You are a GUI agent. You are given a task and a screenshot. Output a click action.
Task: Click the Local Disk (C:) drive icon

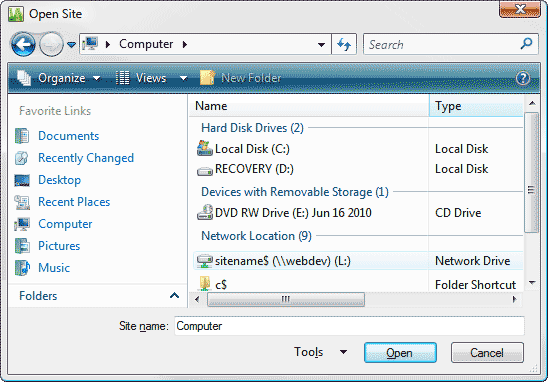click(x=205, y=148)
